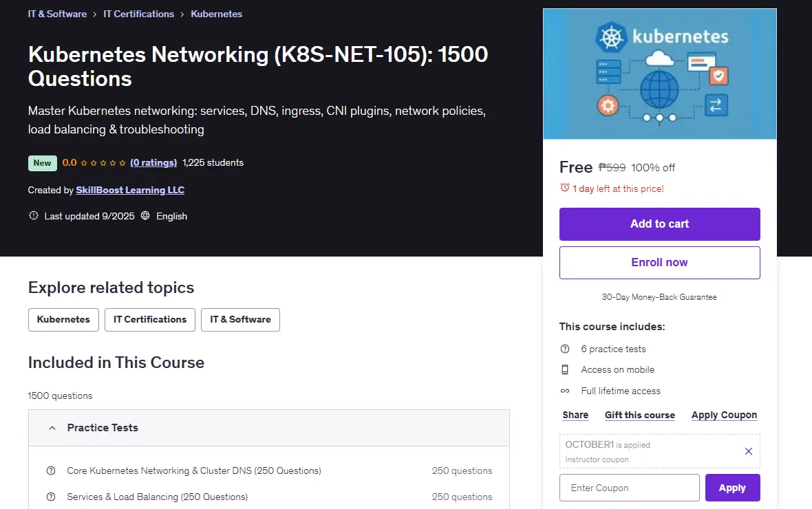Click the IT & Software breadcrumb link
This screenshot has height=509, width=812.
(x=57, y=14)
